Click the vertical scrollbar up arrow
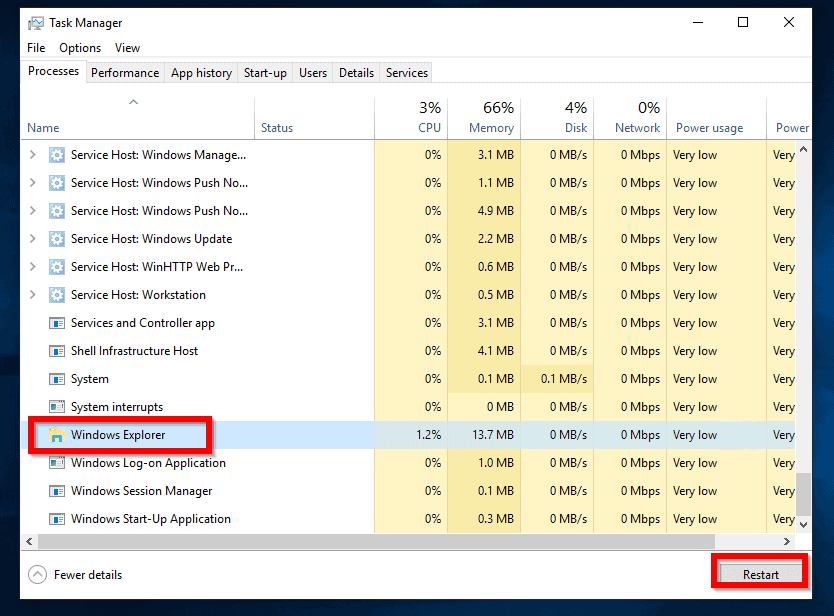This screenshot has width=834, height=616. 804,149
